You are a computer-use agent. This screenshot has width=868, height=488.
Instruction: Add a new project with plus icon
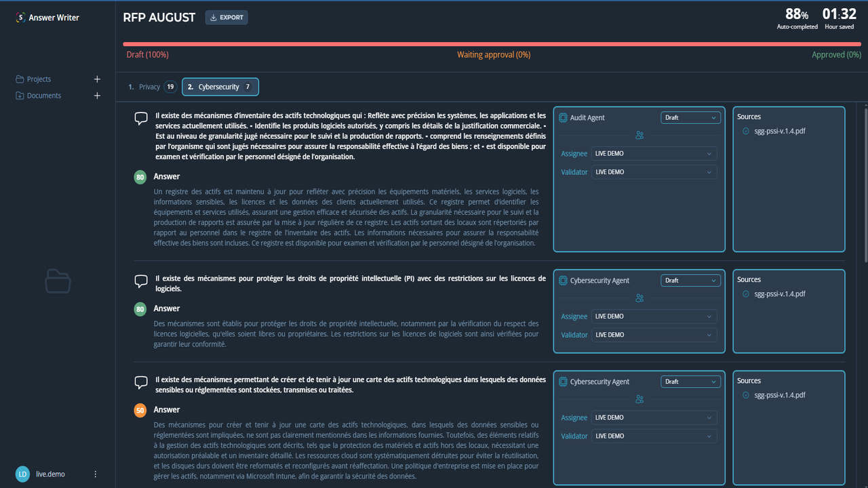(x=97, y=79)
